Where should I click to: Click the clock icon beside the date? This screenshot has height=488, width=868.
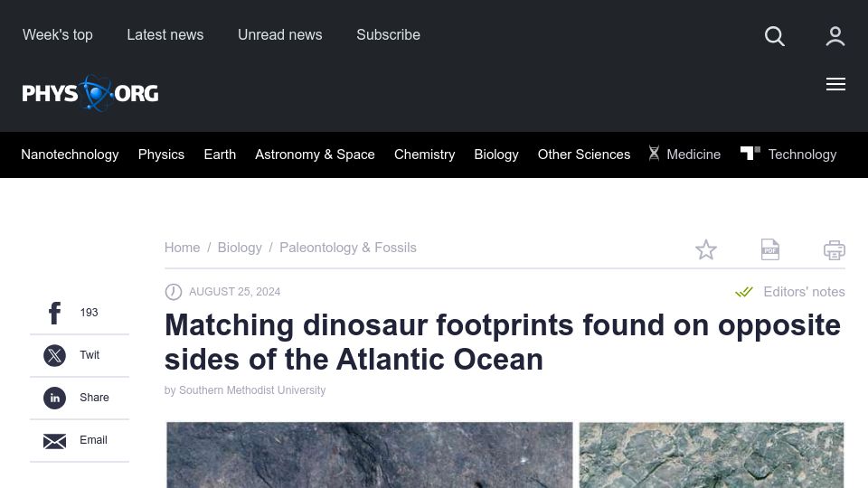pos(174,292)
